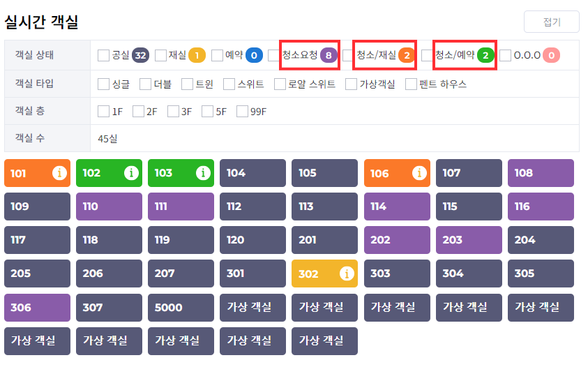Enable the 공실 status checkbox
This screenshot has width=588, height=367.
(103, 56)
